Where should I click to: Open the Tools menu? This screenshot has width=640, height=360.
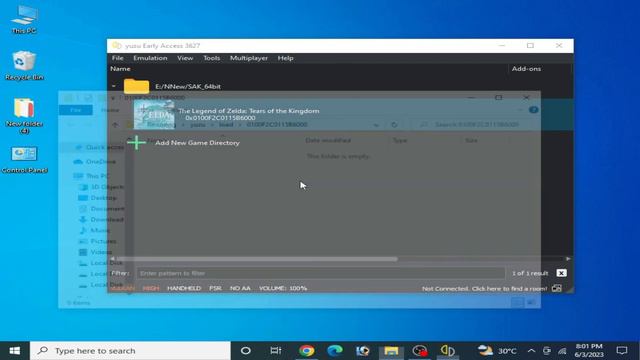[x=211, y=58]
